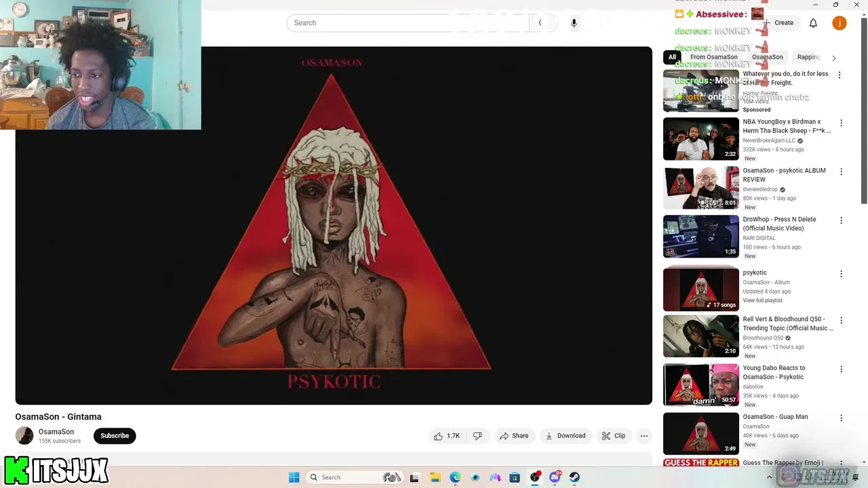
Task: Select the OsamaSon filter chip
Action: (x=768, y=57)
